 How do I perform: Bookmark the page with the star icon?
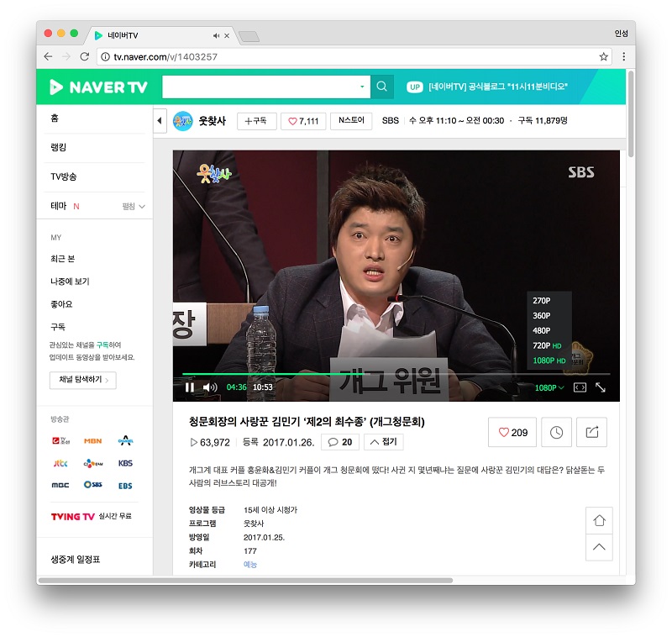[603, 56]
